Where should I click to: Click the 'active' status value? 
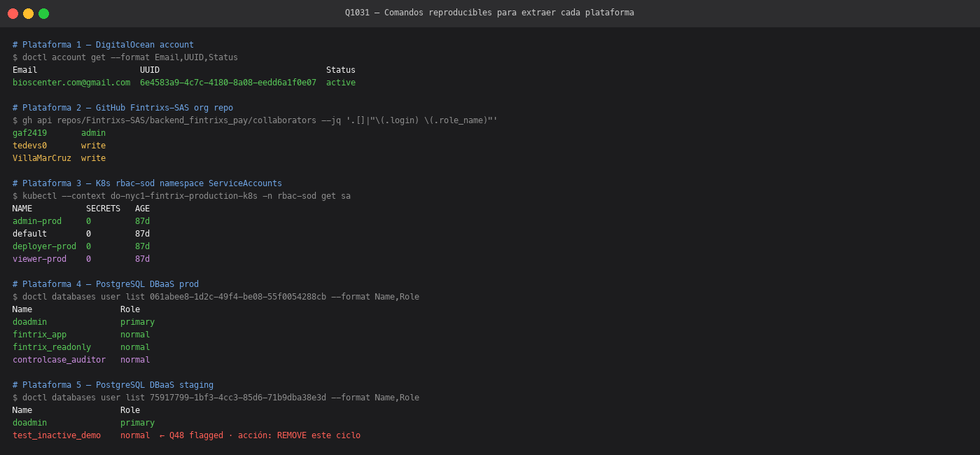tap(341, 83)
